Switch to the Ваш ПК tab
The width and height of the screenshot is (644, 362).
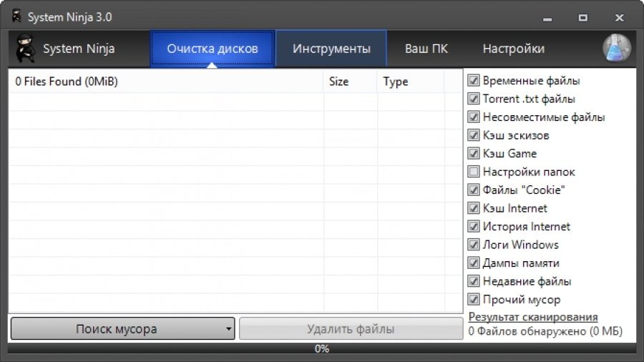[426, 49]
